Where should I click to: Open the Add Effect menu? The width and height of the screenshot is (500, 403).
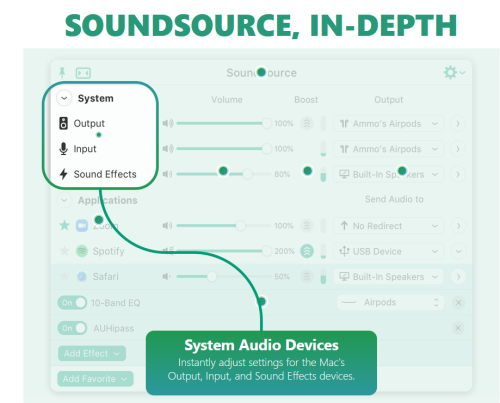click(x=92, y=353)
